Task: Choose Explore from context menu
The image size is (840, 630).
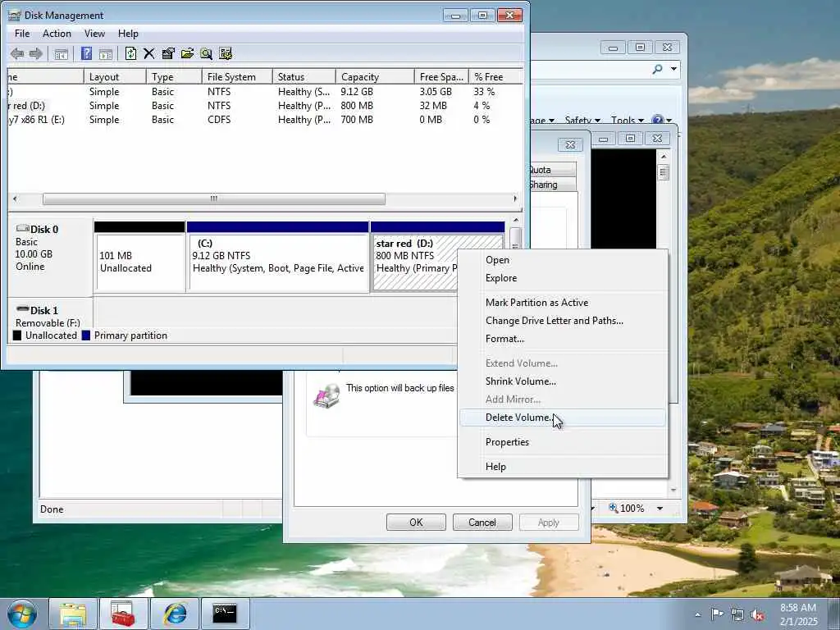Action: click(562, 278)
